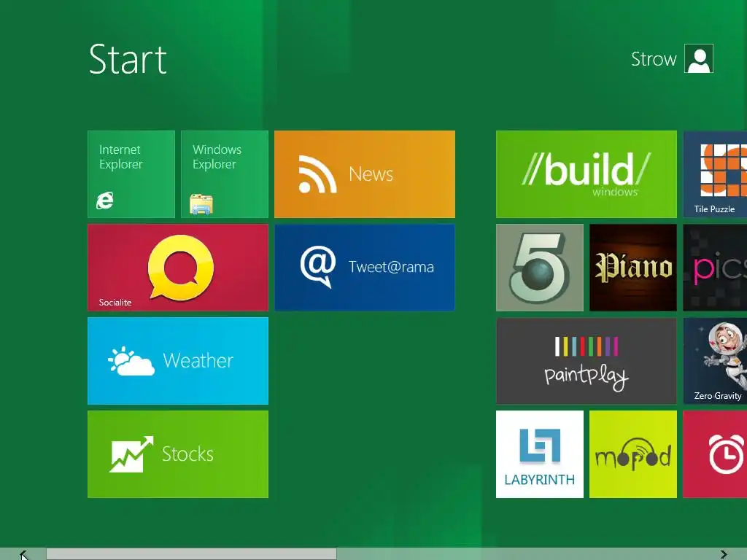The image size is (747, 560).
Task: Launch the Tweet@rama tile
Action: [365, 268]
